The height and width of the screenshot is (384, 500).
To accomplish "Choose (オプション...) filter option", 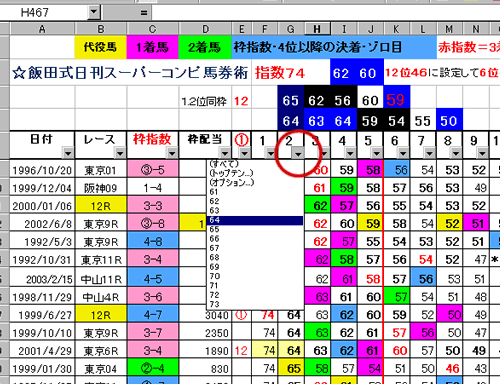I will coord(255,183).
